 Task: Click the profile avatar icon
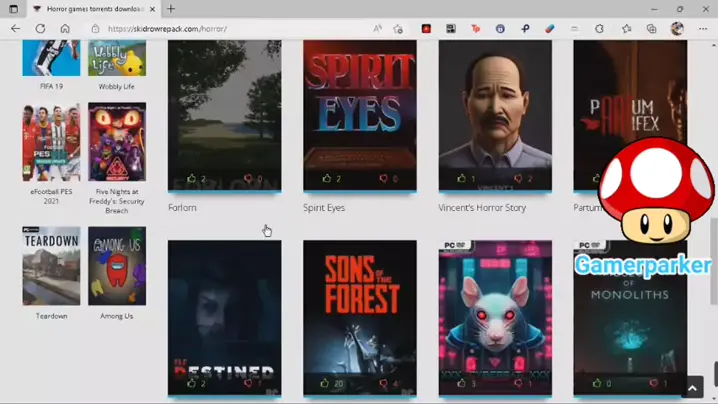click(x=677, y=29)
